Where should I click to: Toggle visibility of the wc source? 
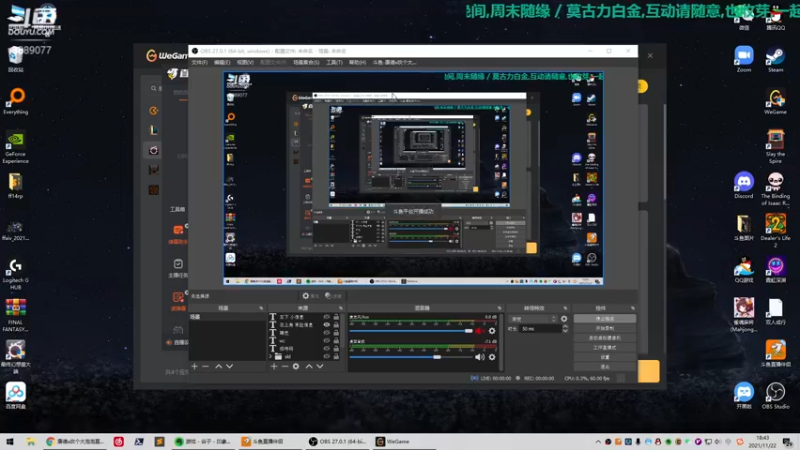click(x=327, y=340)
